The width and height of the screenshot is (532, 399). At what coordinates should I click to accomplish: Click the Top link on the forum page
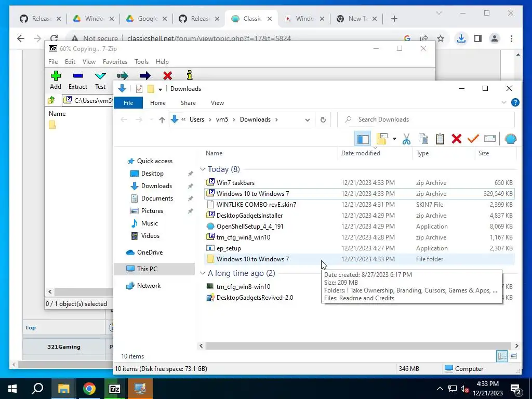point(30,327)
